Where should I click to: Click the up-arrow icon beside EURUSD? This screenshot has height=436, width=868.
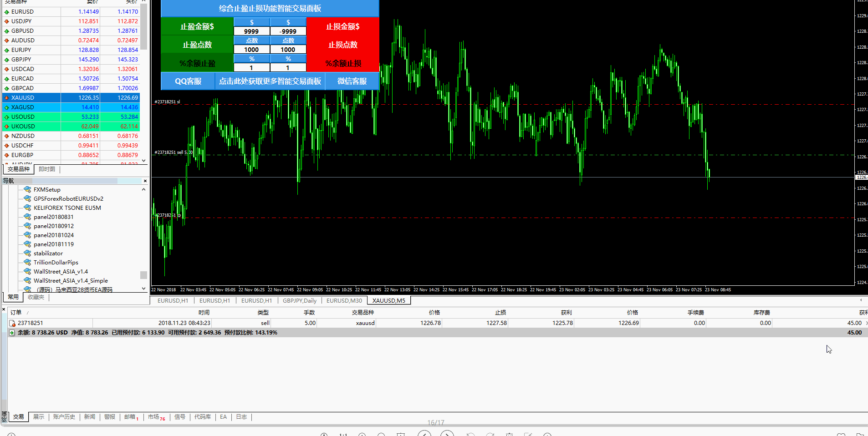tap(7, 12)
